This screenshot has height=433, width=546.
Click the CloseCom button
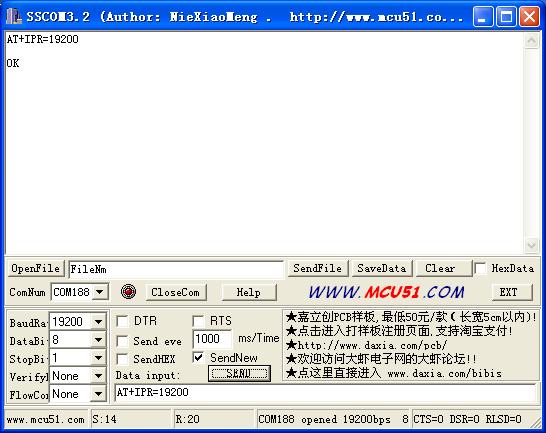(176, 292)
